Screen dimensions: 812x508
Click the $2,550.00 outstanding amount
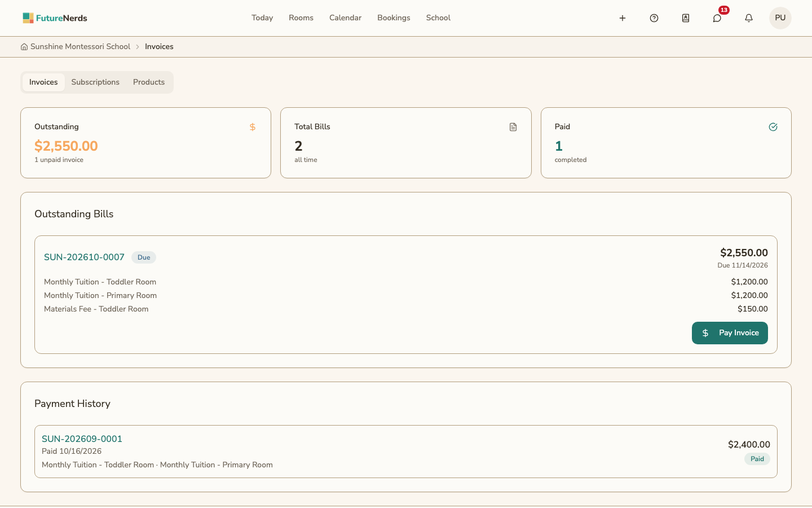pos(66,146)
